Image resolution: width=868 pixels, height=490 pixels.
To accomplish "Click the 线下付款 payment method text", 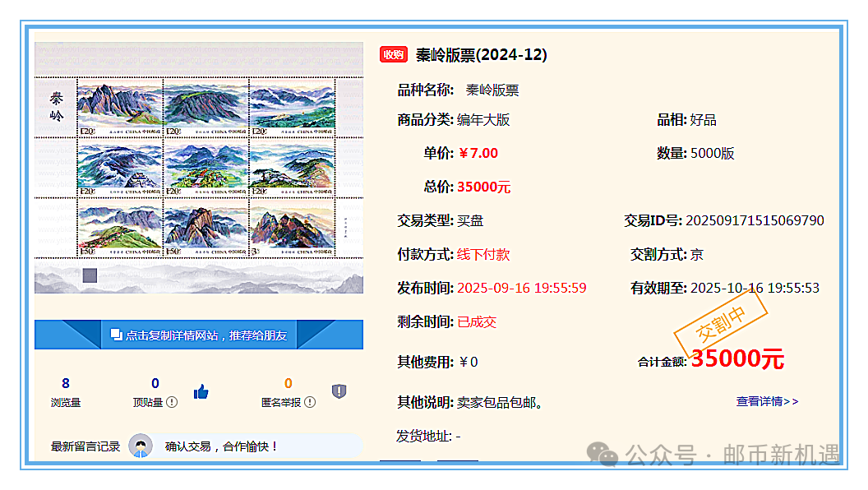I will click(x=483, y=254).
